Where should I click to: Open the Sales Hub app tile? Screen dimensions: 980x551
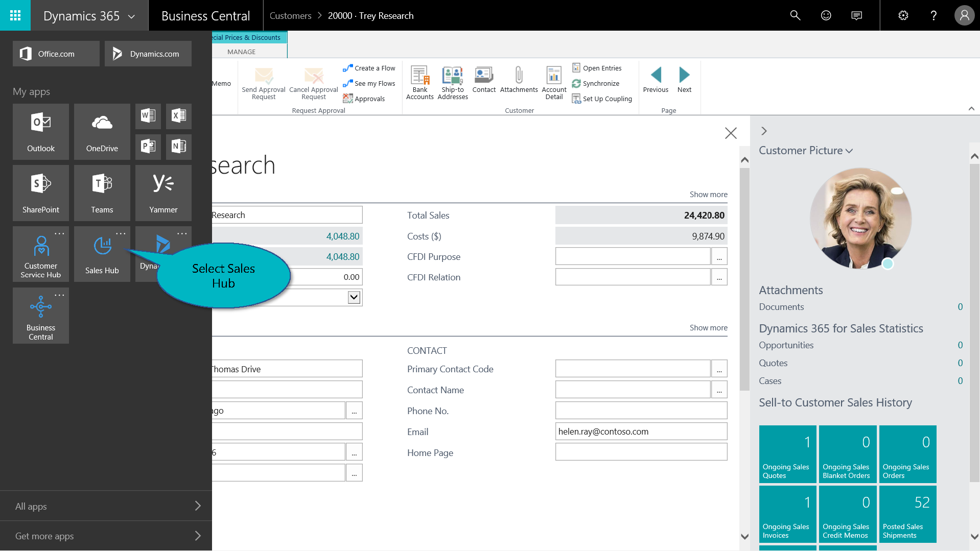102,254
